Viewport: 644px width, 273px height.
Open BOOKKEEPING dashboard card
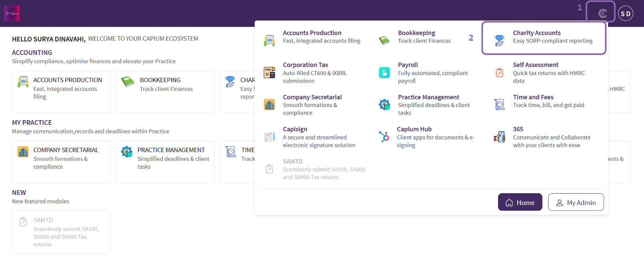point(165,92)
